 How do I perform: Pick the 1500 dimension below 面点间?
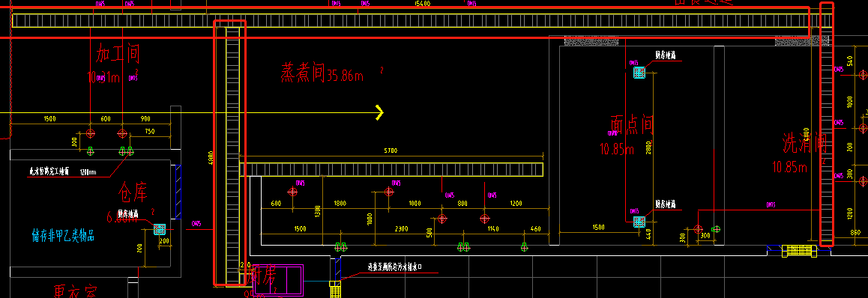coord(598,227)
